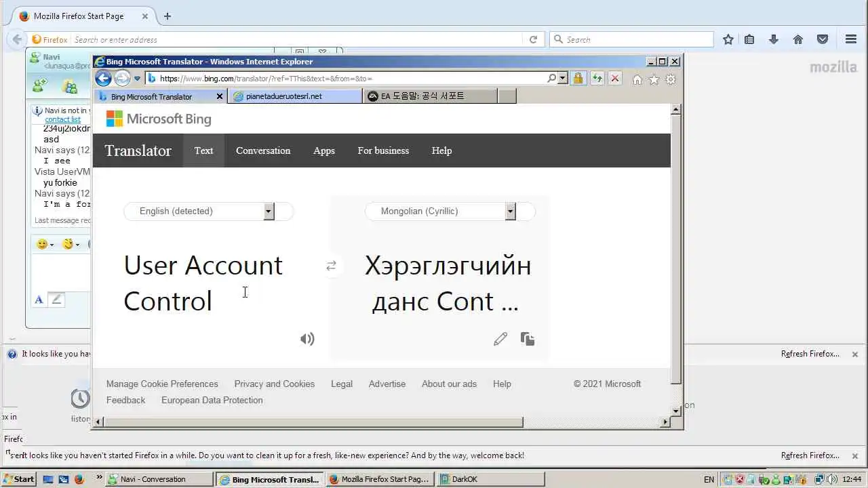Click the Refresh Firefox… button in lower notification
868x488 pixels.
[x=810, y=455]
